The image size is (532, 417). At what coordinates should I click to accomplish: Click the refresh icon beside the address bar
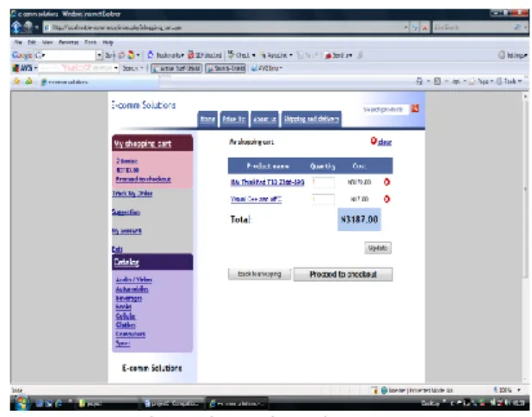415,28
